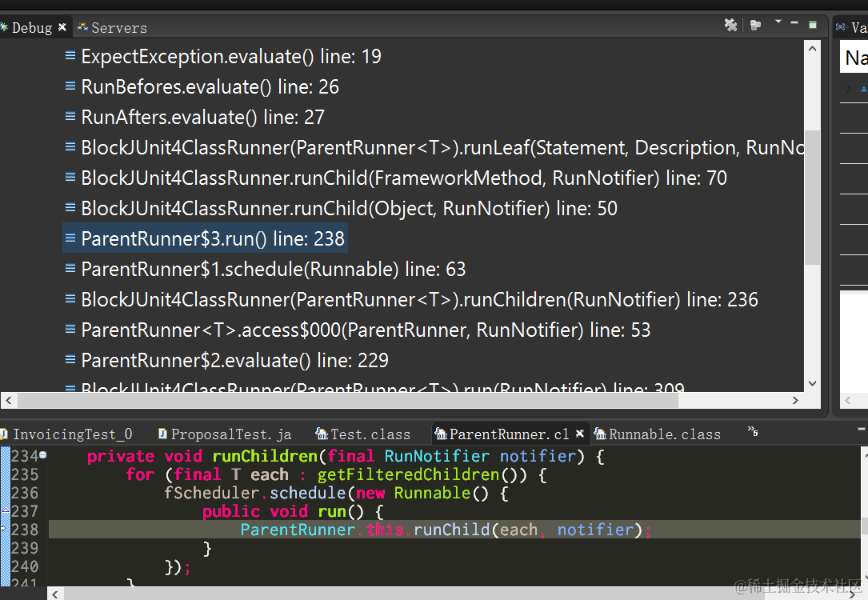Click fScheduler in line 236

coord(211,493)
